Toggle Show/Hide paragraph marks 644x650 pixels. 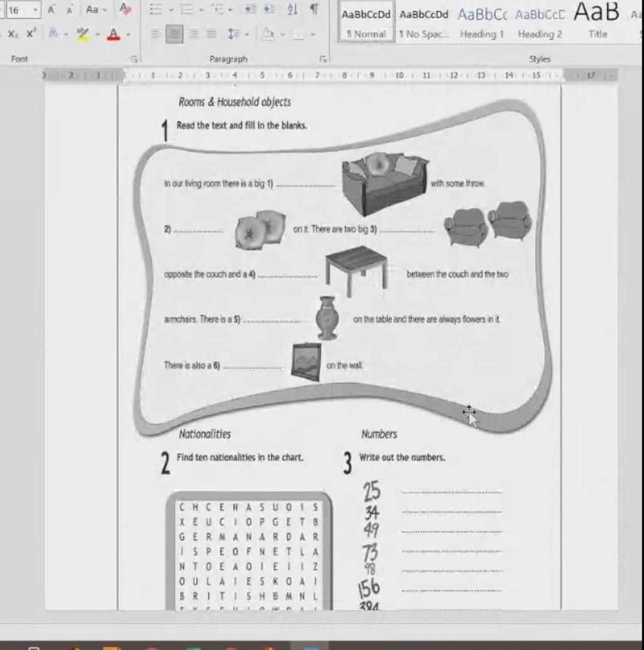314,9
